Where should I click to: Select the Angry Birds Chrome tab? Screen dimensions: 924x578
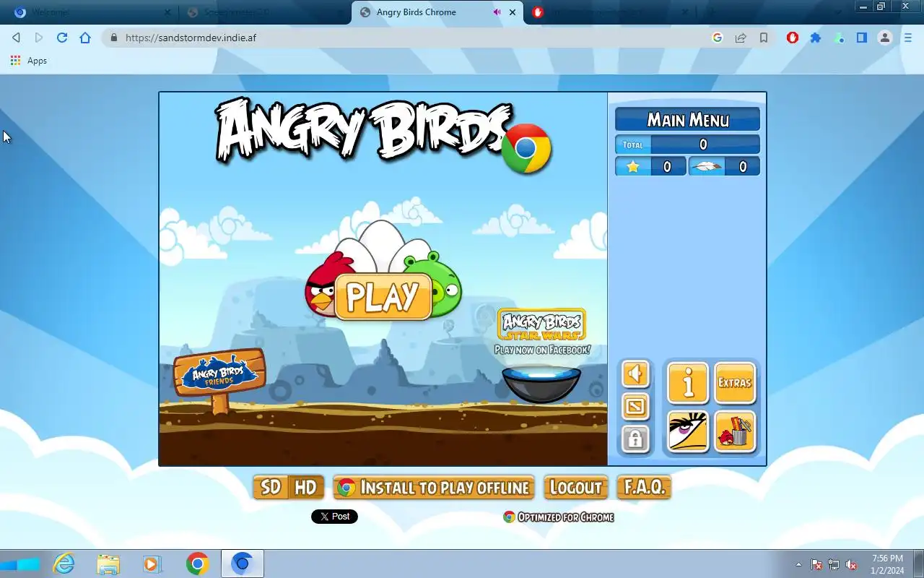pos(437,12)
